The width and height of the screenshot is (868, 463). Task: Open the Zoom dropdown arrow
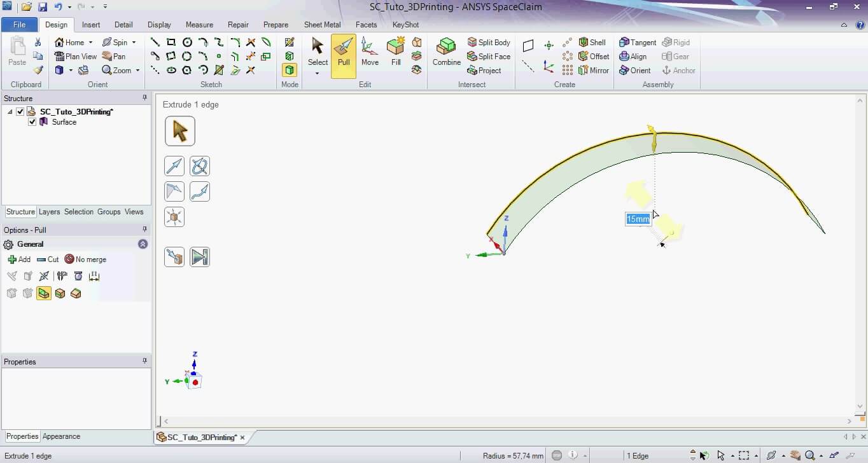pos(137,71)
